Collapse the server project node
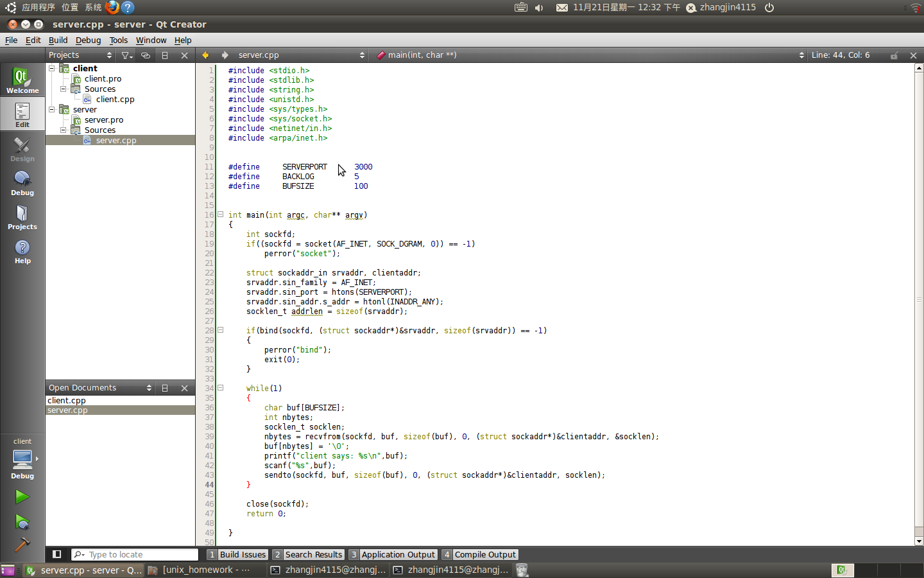This screenshot has width=924, height=578. (52, 109)
